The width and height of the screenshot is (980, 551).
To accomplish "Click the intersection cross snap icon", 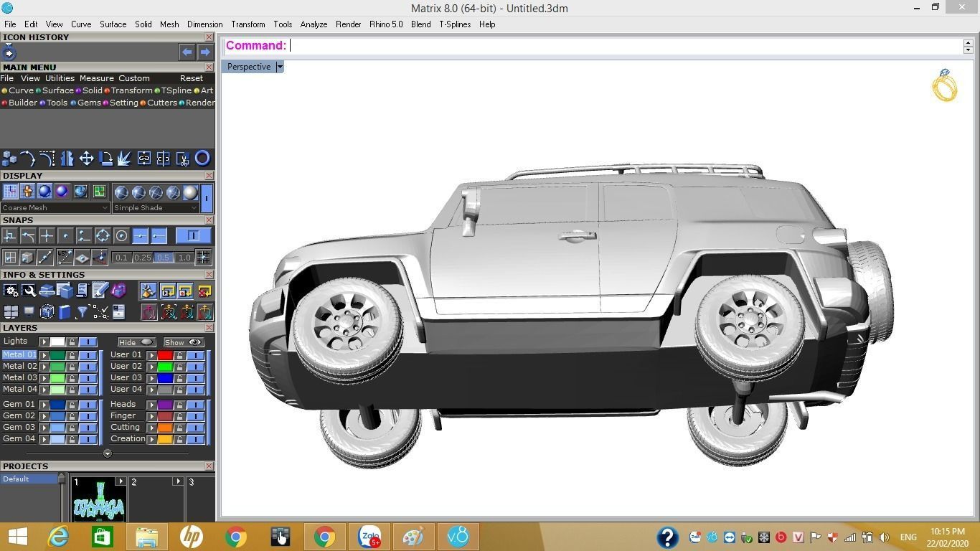I will (47, 236).
